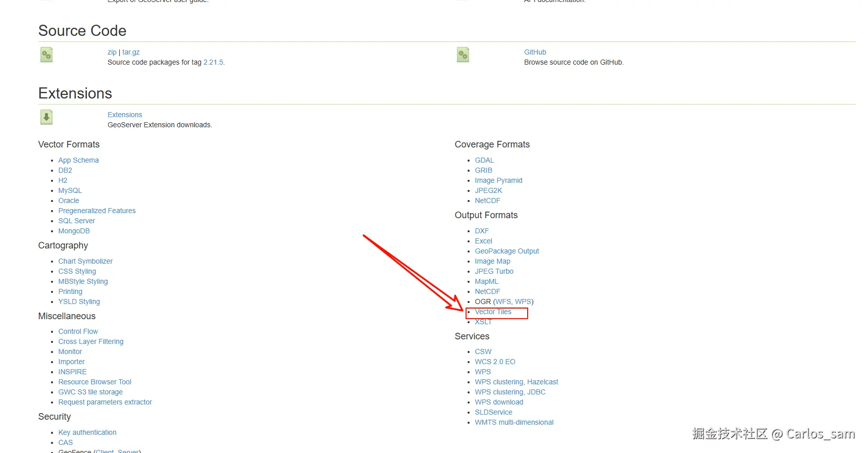Image resolution: width=868 pixels, height=453 pixels.
Task: Download the zip source package
Action: pos(112,52)
